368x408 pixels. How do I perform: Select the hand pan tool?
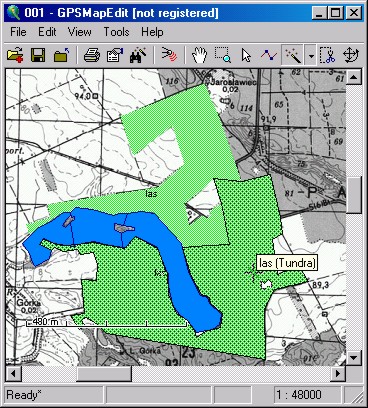tap(199, 55)
